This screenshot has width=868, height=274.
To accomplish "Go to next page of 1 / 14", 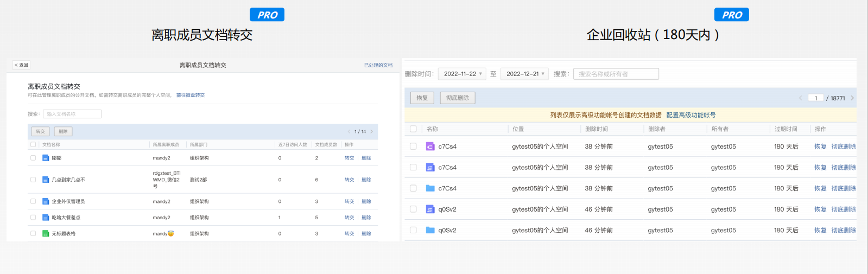I will pyautogui.click(x=372, y=131).
